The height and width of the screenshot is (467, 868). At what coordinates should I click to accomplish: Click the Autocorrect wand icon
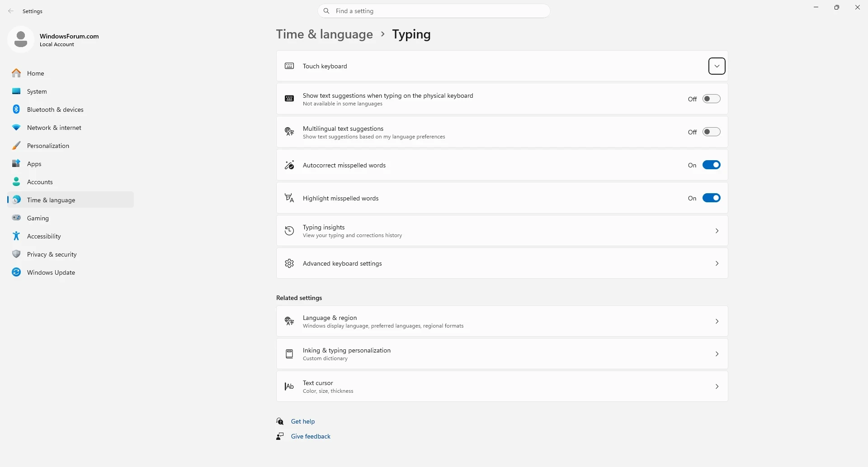click(289, 165)
